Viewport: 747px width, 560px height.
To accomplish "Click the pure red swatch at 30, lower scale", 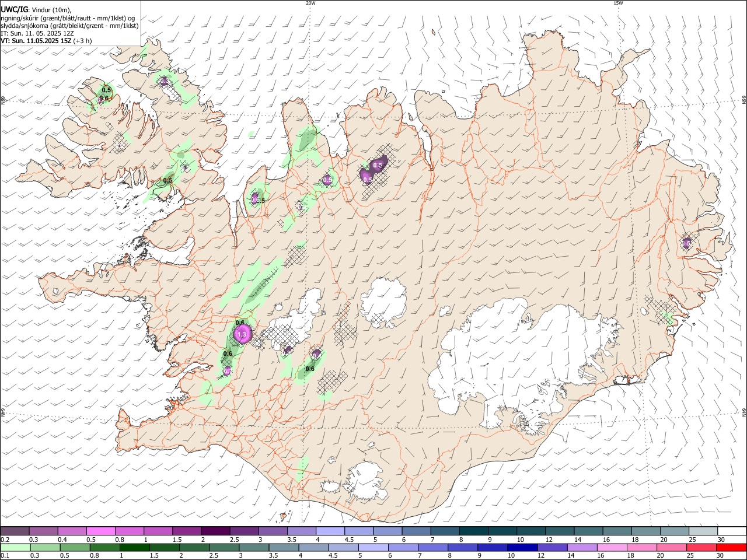I will (731, 547).
